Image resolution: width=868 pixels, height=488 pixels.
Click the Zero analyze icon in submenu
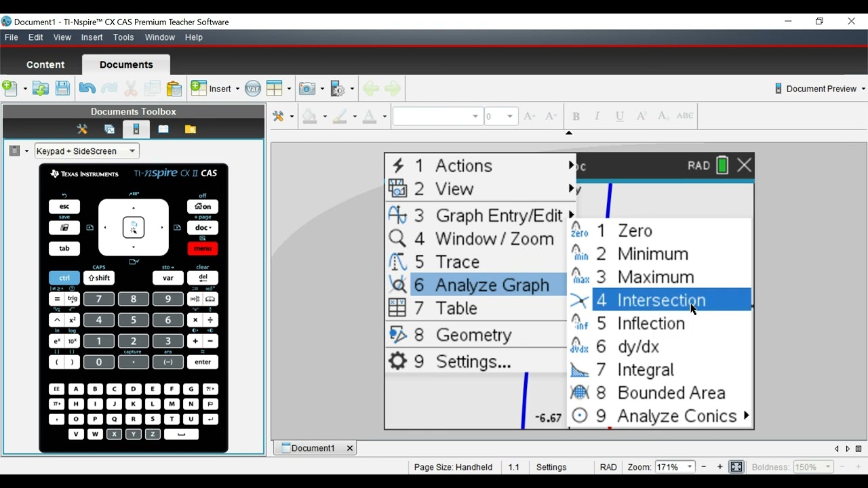[580, 230]
